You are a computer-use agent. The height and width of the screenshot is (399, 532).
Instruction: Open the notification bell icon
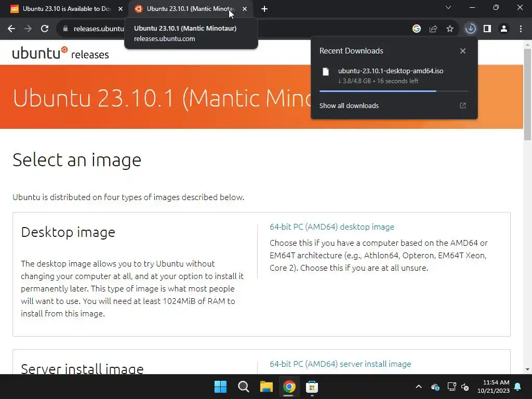[518, 387]
